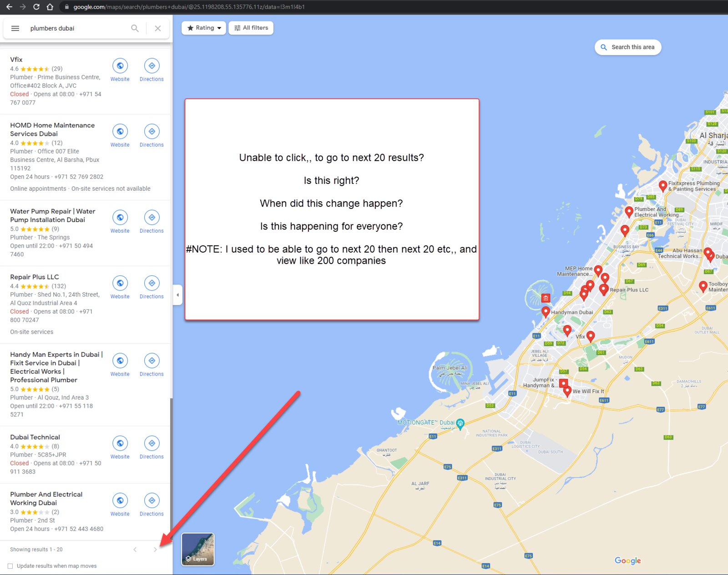Screen dimensions: 728x575
Task: Clear the search with the X icon
Action: click(158, 28)
